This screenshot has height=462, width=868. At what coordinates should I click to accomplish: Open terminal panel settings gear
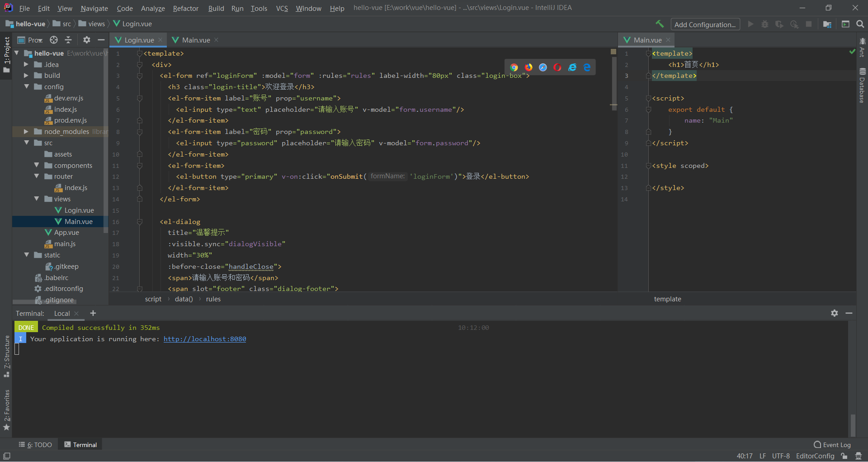pos(834,313)
